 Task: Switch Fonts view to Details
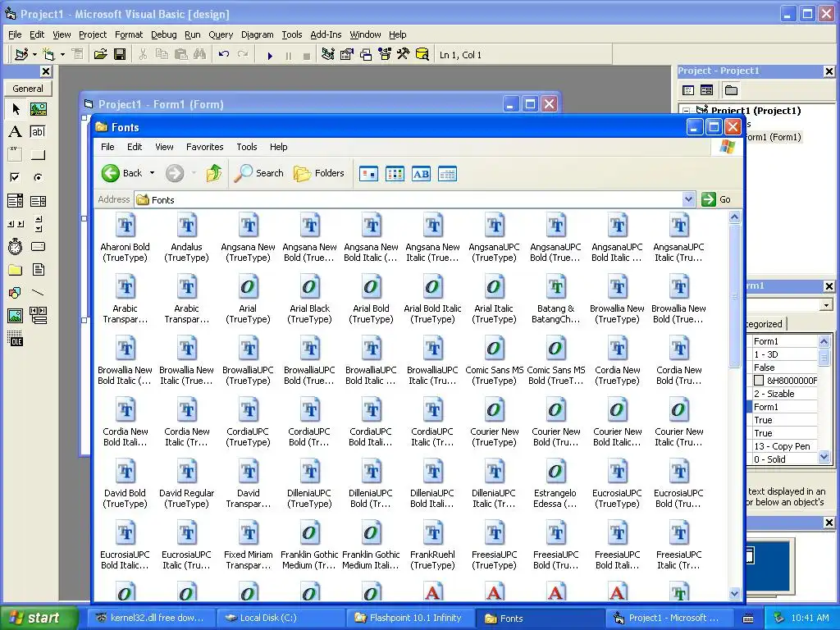(447, 174)
